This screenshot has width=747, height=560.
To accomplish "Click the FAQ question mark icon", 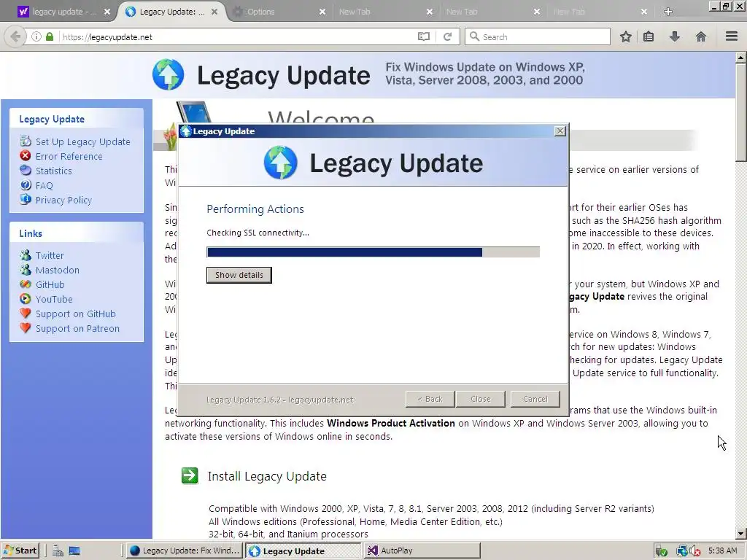I will point(26,184).
